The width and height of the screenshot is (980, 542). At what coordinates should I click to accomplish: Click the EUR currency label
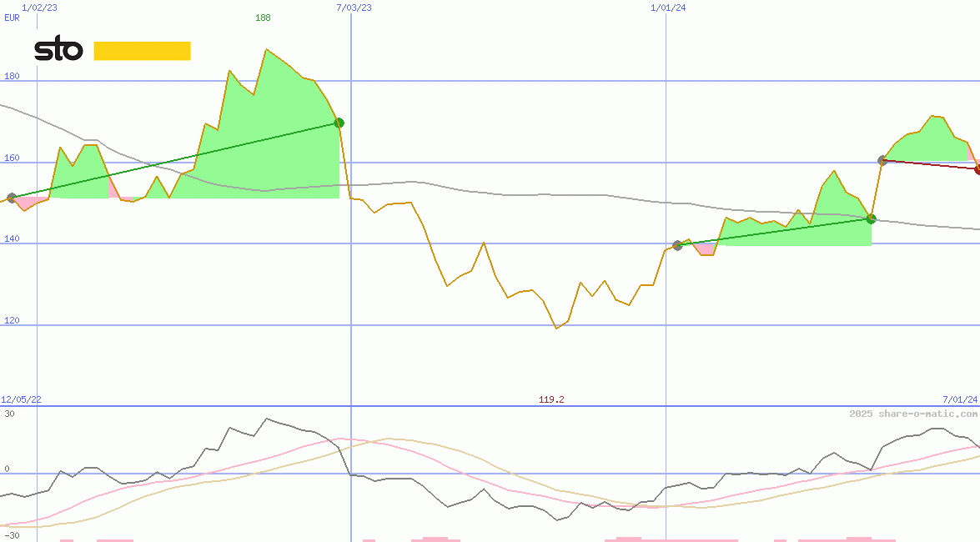tap(12, 18)
